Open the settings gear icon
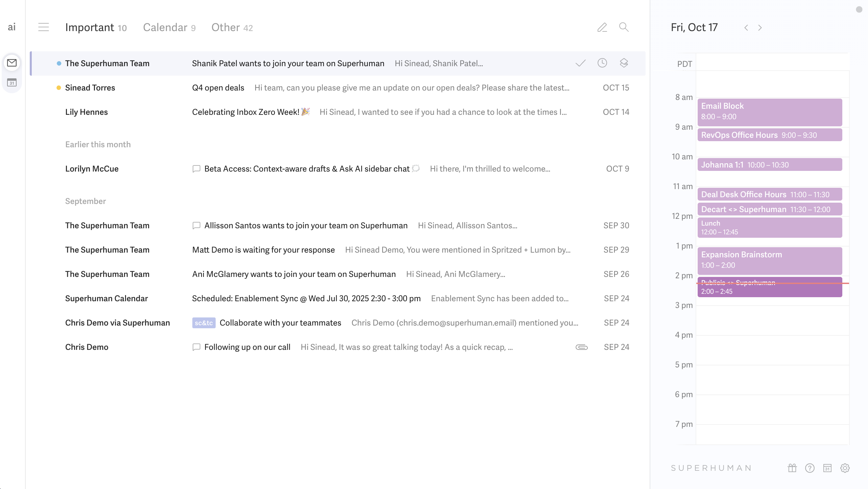868x489 pixels. (845, 468)
